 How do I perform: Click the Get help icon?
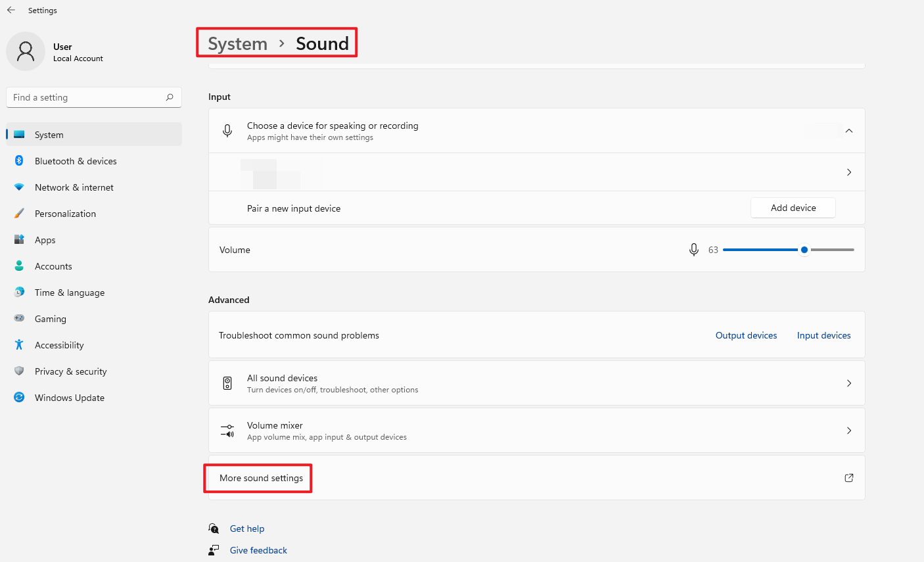pos(214,528)
